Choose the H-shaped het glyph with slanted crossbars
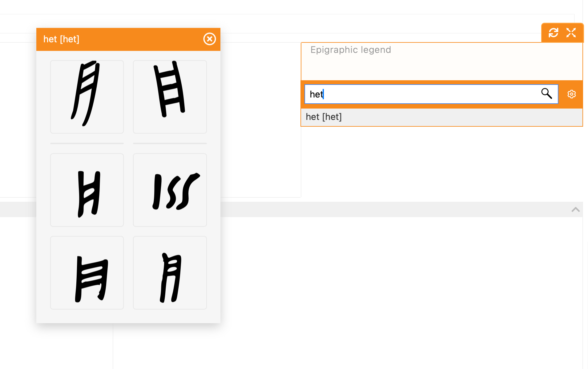 87,190
